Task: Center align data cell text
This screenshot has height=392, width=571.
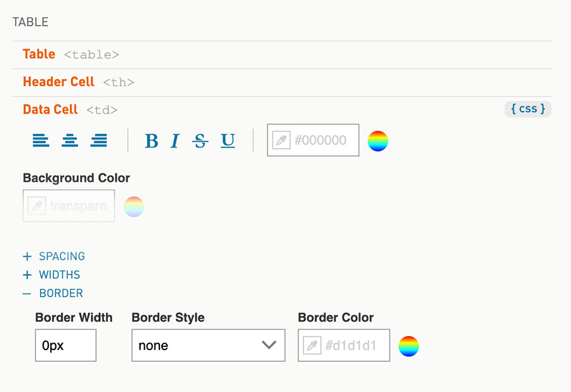Action: pos(70,140)
